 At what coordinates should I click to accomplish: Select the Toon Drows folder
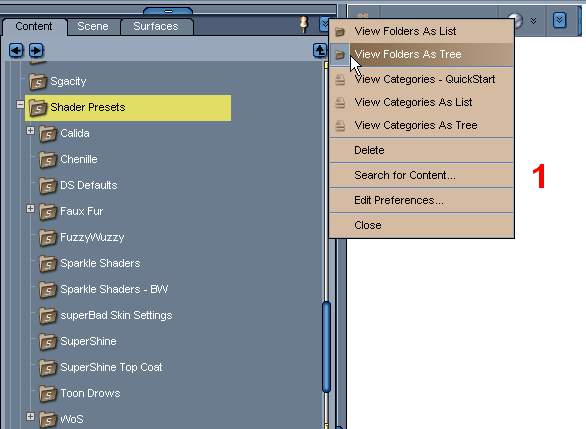(x=90, y=393)
